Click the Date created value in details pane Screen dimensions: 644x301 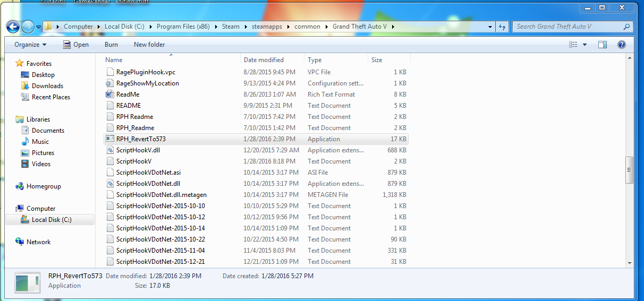coord(286,276)
